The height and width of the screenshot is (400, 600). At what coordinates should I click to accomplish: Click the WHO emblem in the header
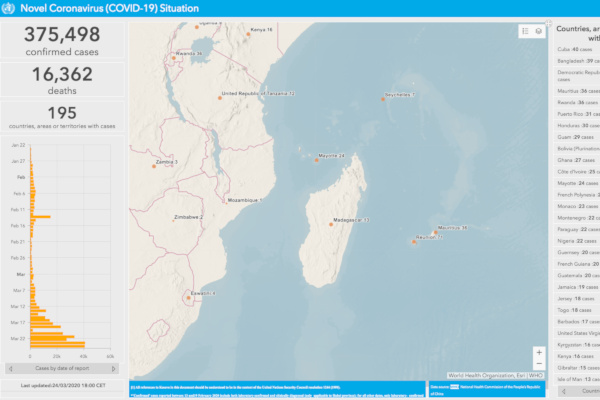(x=8, y=8)
